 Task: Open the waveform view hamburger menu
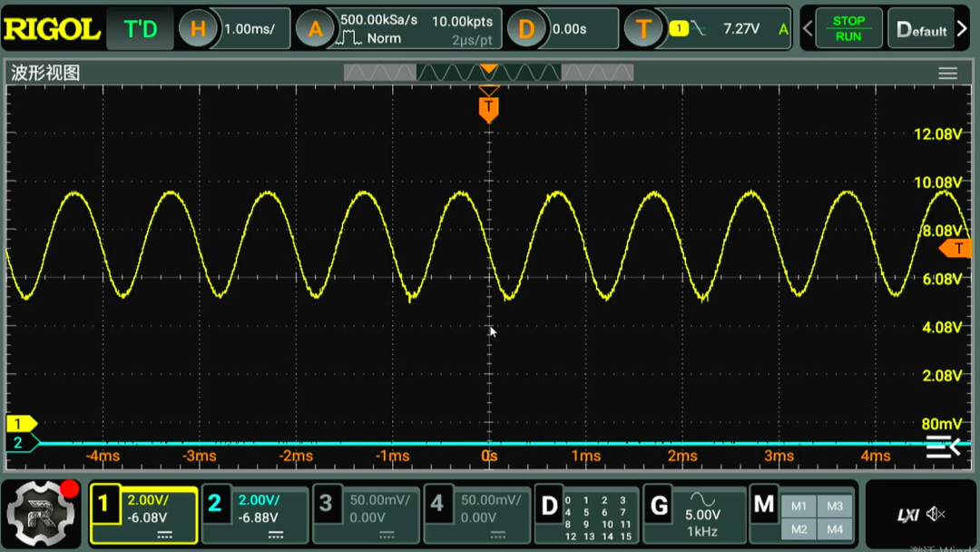point(947,74)
